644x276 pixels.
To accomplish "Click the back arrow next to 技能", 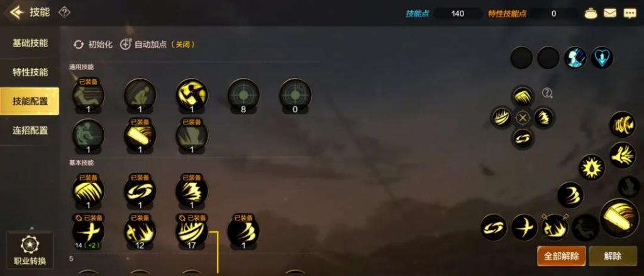I will 16,13.
